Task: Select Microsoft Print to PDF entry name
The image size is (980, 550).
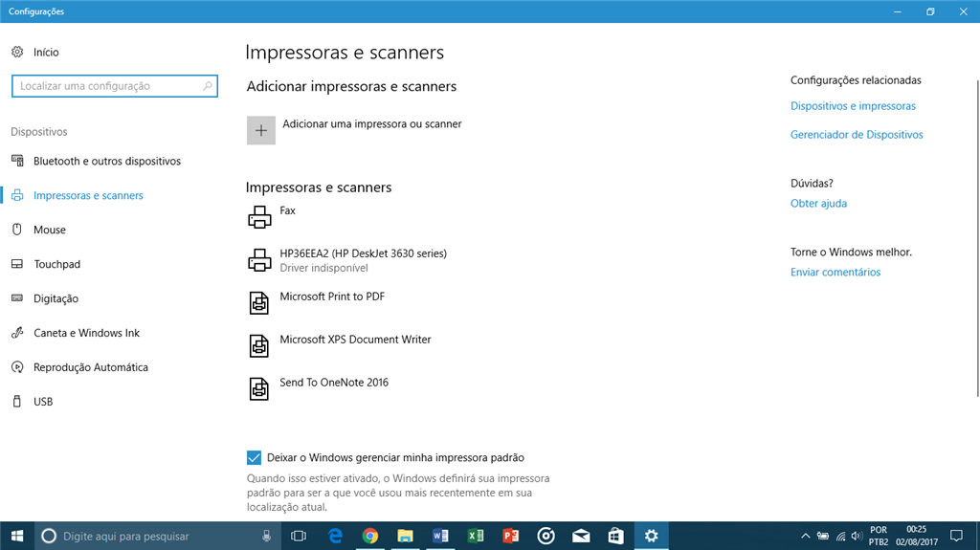Action: point(332,297)
